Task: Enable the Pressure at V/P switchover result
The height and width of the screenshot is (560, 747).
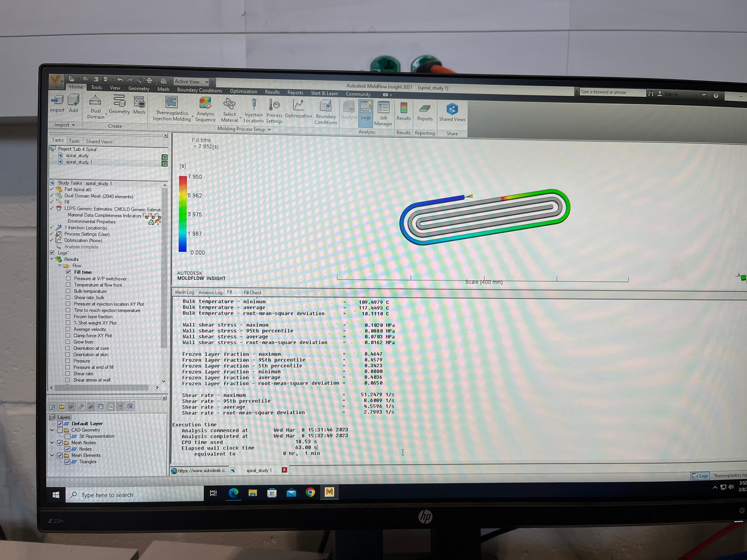Action: click(68, 278)
